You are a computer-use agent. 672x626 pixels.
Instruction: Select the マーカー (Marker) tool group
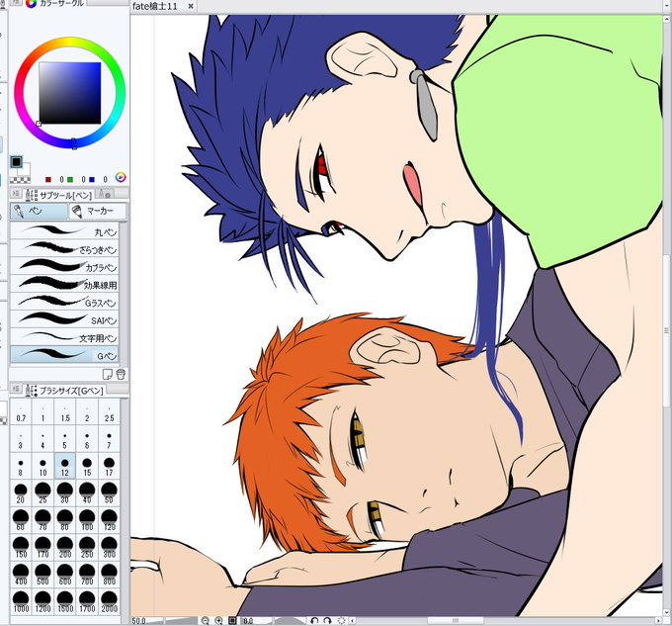[98, 211]
